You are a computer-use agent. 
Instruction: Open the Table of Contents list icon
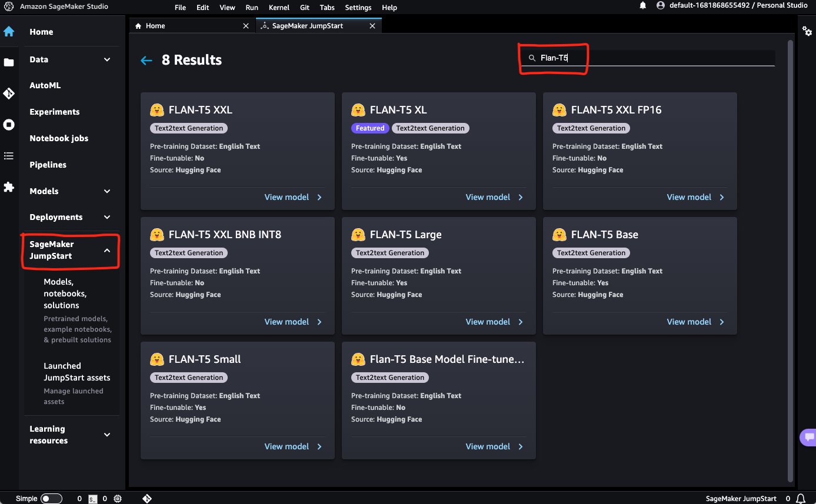click(x=9, y=156)
